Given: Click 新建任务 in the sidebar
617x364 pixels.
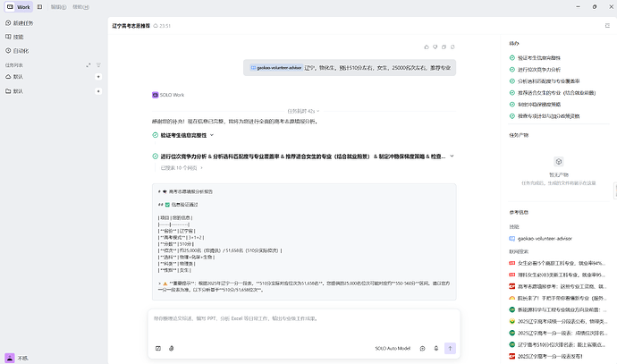Looking at the screenshot, I should pos(20,23).
